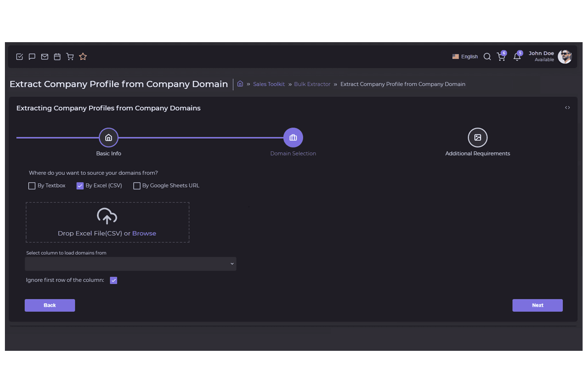Open the calendar icon in top bar
The height and width of the screenshot is (392, 588).
(x=57, y=57)
